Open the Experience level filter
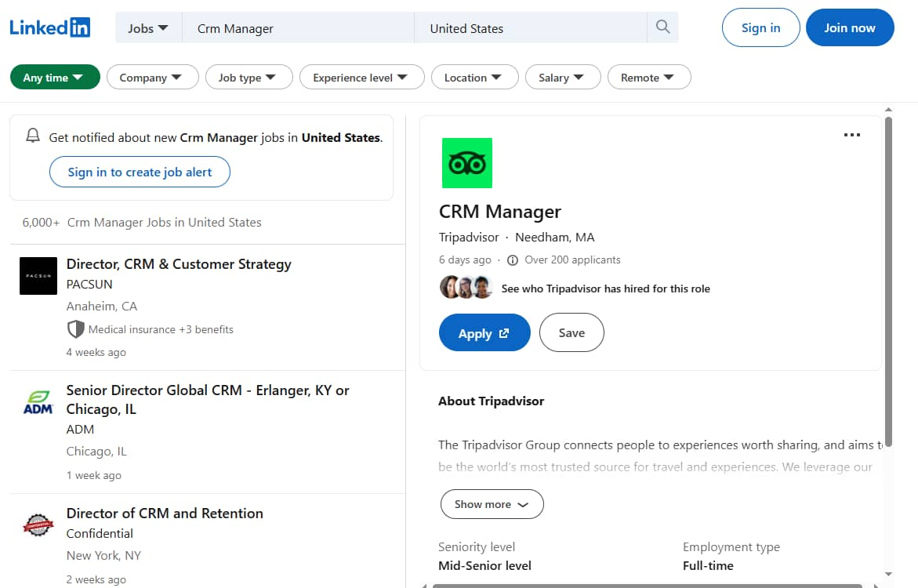 (362, 78)
